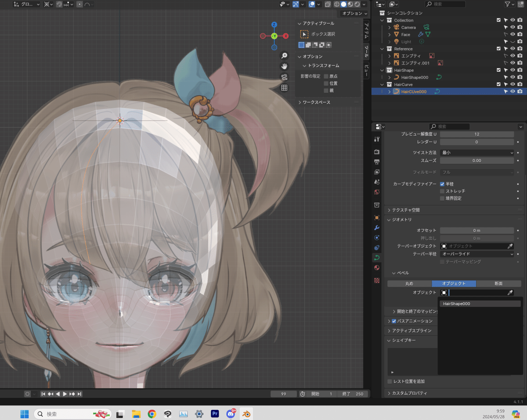The height and width of the screenshot is (420, 527).
Task: Enable the 境界固定 checkbox
Action: pyautogui.click(x=442, y=198)
